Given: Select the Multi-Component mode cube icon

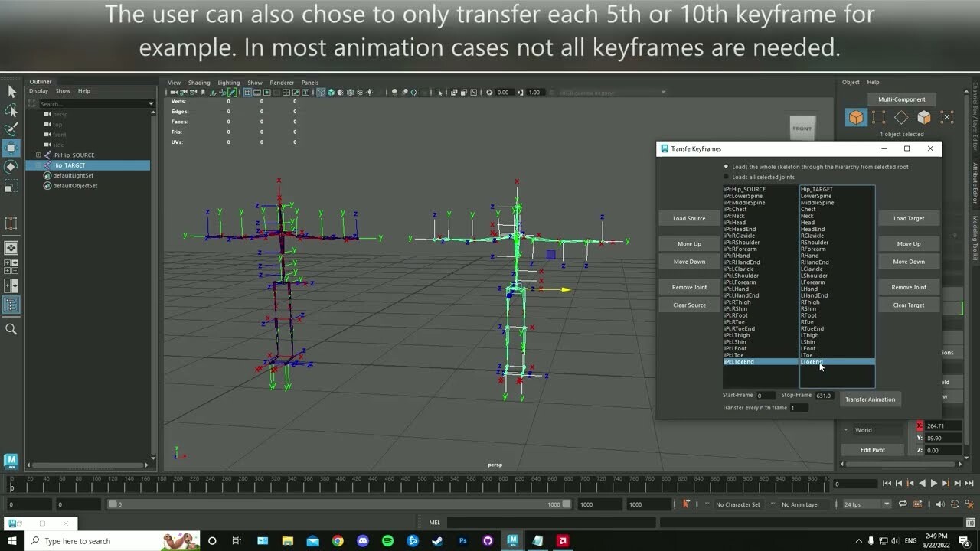Looking at the screenshot, I should tap(855, 119).
